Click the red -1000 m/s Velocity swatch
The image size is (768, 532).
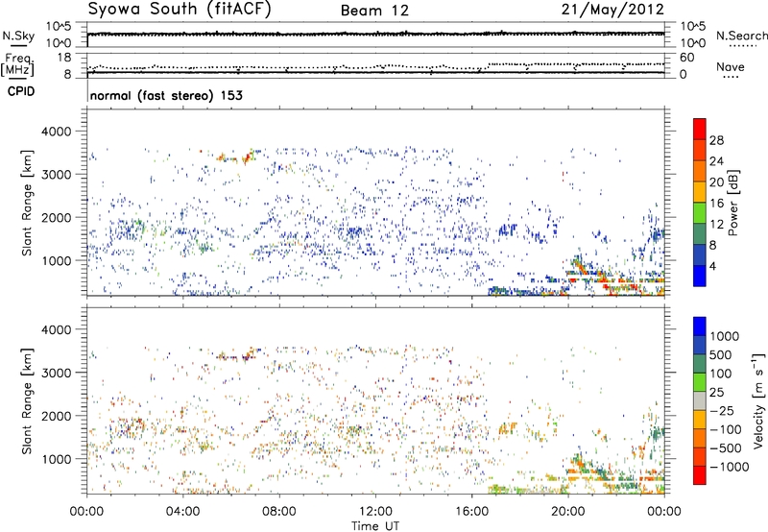(700, 475)
